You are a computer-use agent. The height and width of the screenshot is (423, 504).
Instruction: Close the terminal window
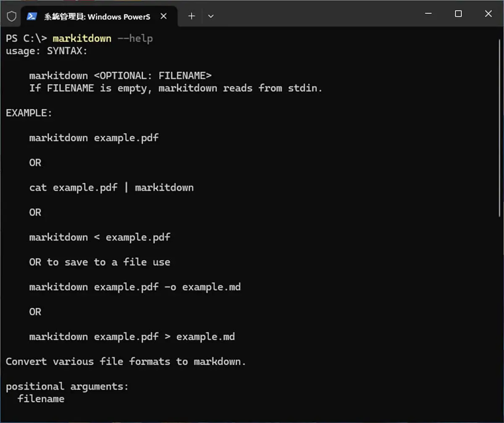click(x=488, y=14)
